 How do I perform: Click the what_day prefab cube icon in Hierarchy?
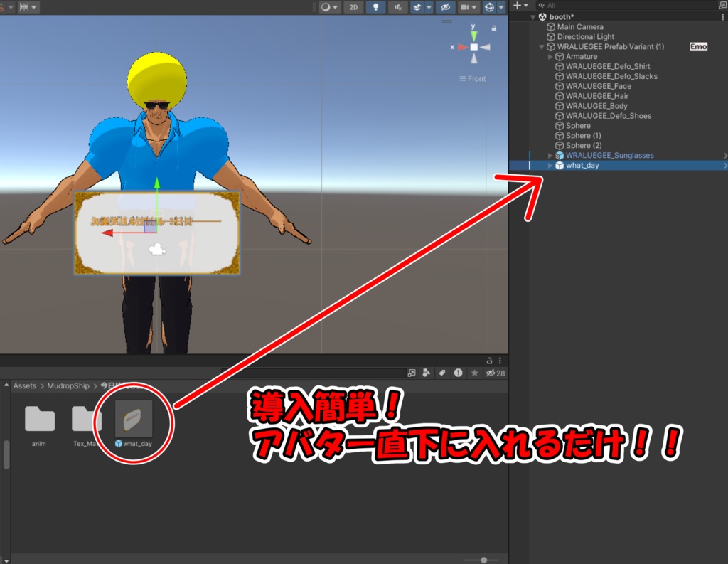click(560, 166)
